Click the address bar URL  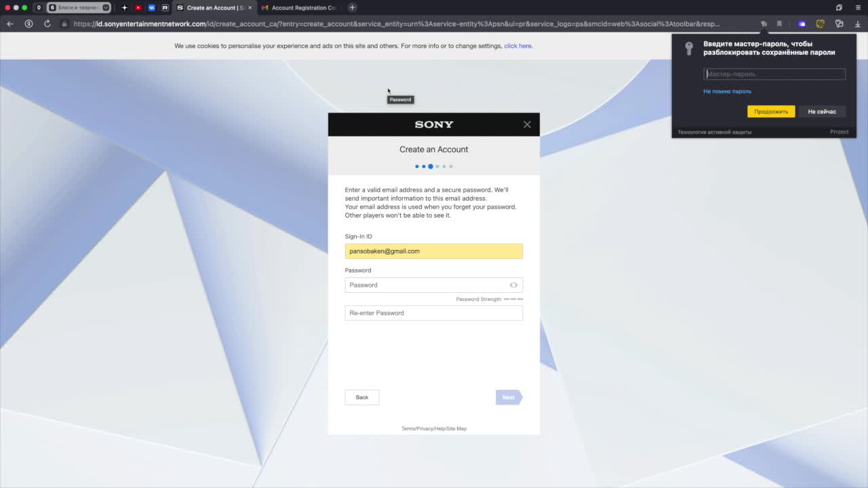click(397, 24)
